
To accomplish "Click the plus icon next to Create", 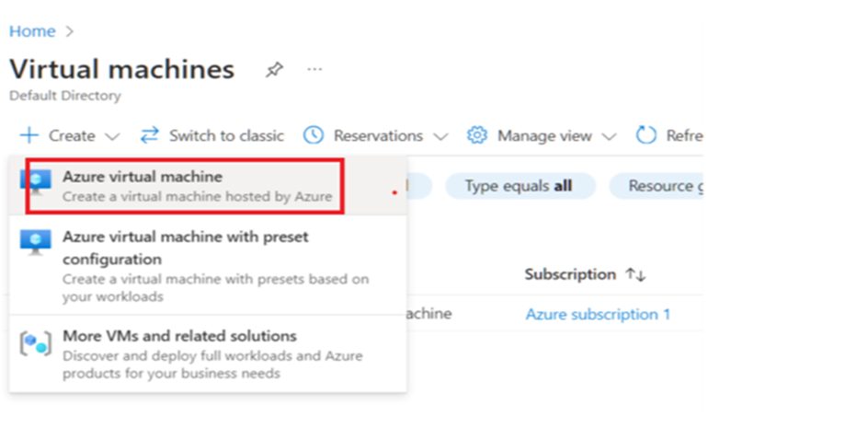I will pyautogui.click(x=29, y=135).
